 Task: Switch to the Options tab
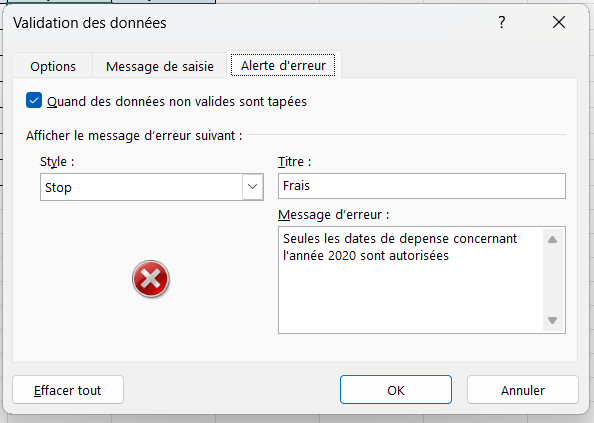click(x=53, y=66)
